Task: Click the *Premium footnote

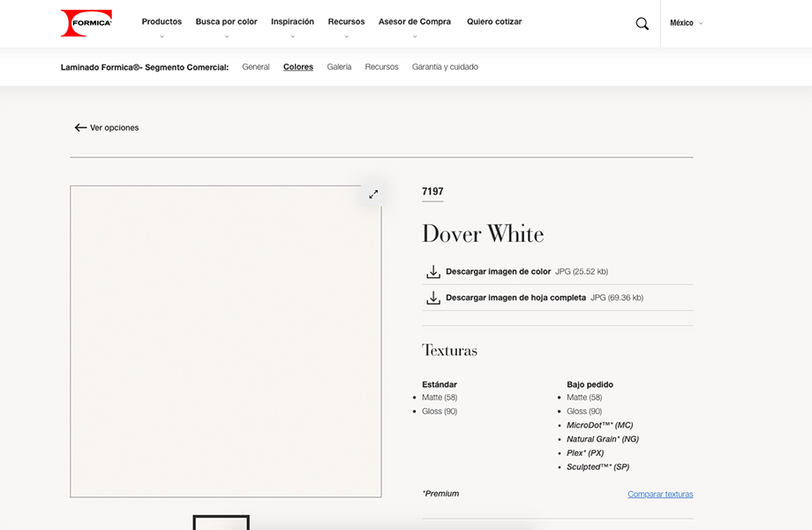Action: tap(440, 494)
